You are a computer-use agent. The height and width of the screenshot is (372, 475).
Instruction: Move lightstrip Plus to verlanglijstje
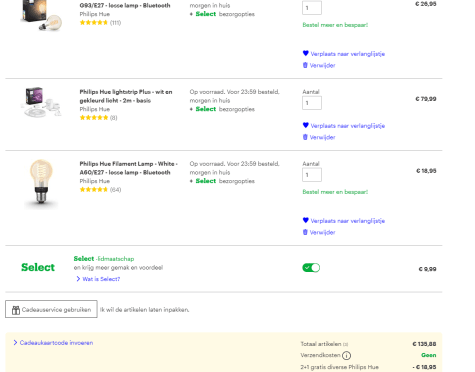(x=348, y=126)
